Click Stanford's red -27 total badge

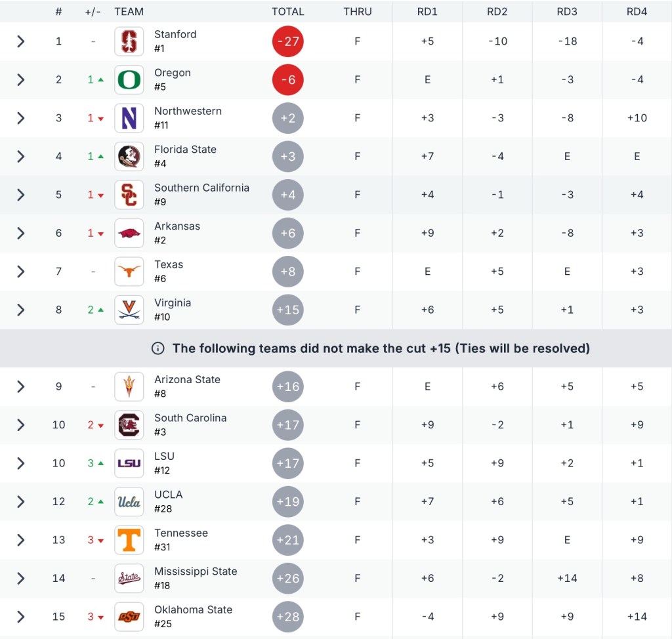tap(287, 41)
